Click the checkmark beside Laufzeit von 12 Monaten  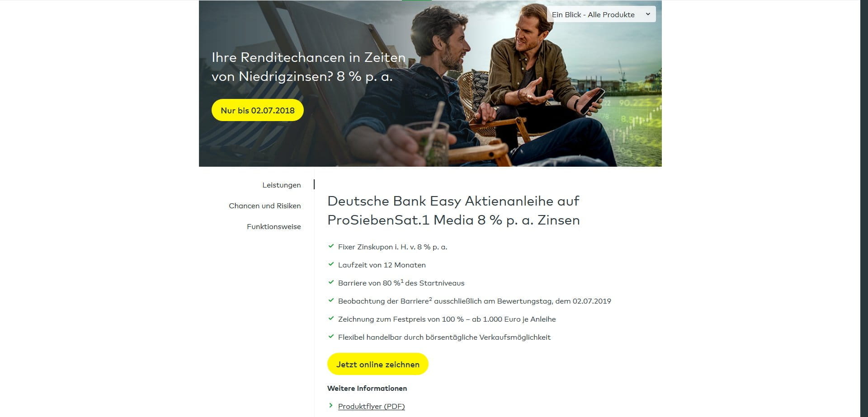point(331,264)
